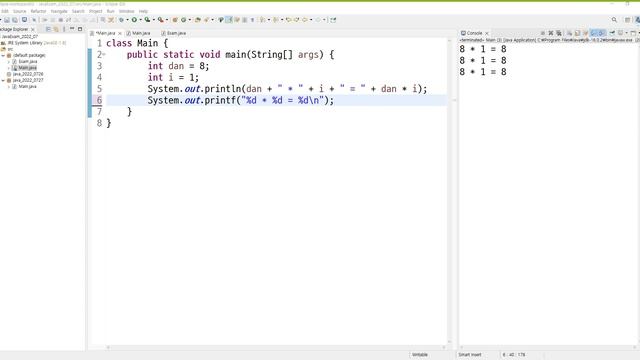The width and height of the screenshot is (640, 360).
Task: Click the Next Annotation toolbar icon
Action: [x=262, y=20]
